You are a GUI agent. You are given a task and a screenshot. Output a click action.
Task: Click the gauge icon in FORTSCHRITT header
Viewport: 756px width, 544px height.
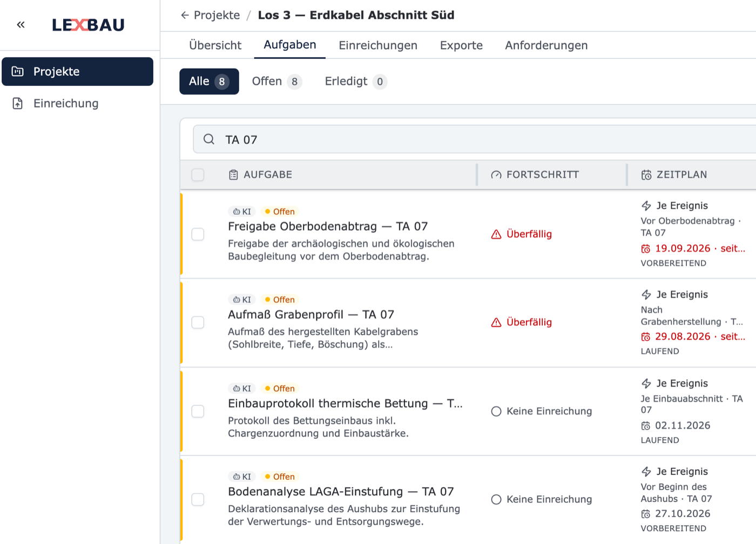point(496,174)
